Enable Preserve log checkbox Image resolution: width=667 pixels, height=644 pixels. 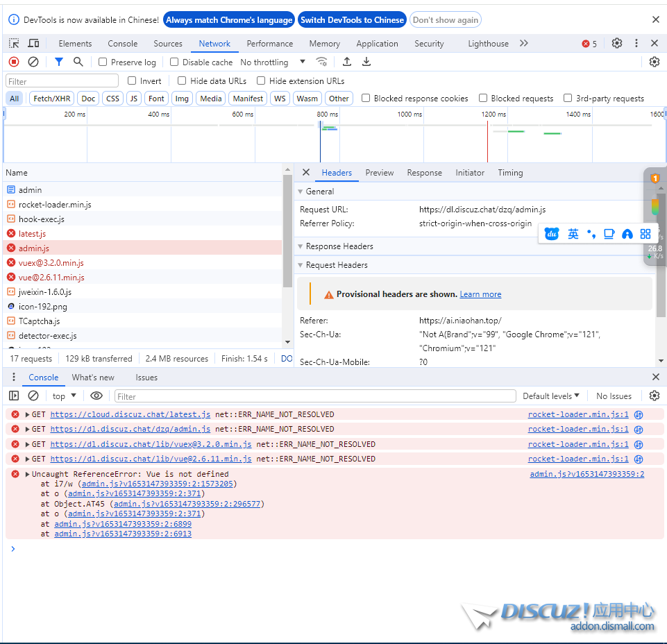pos(103,62)
